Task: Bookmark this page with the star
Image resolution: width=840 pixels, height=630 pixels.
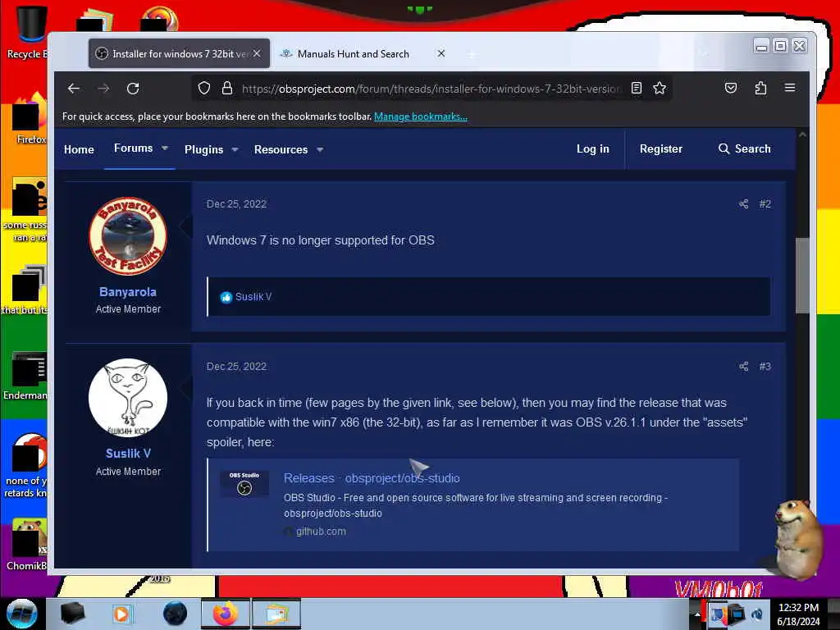Action: pyautogui.click(x=660, y=88)
